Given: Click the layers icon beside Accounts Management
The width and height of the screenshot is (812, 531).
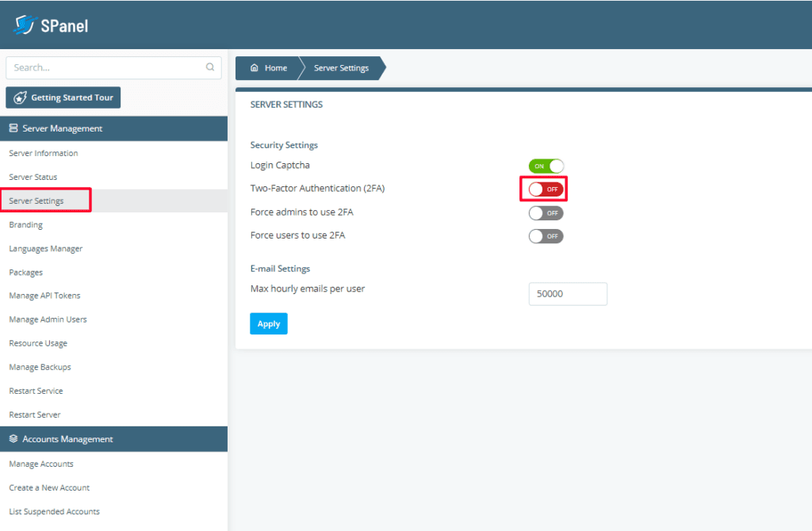Looking at the screenshot, I should (x=13, y=438).
